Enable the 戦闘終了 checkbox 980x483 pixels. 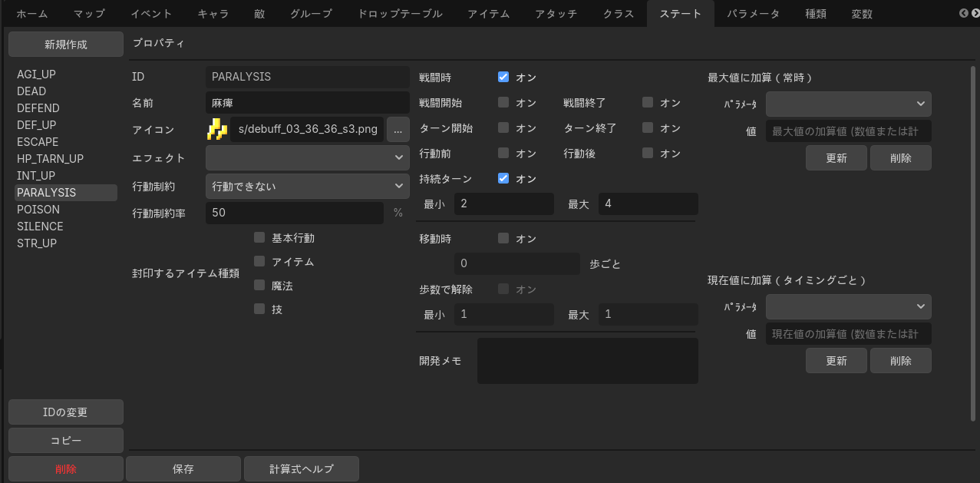click(x=648, y=102)
